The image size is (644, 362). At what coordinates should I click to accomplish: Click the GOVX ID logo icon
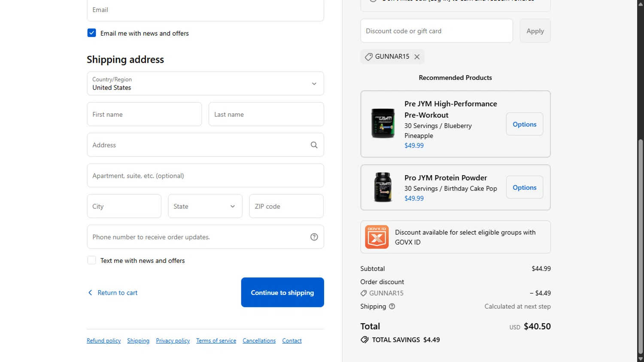click(377, 237)
